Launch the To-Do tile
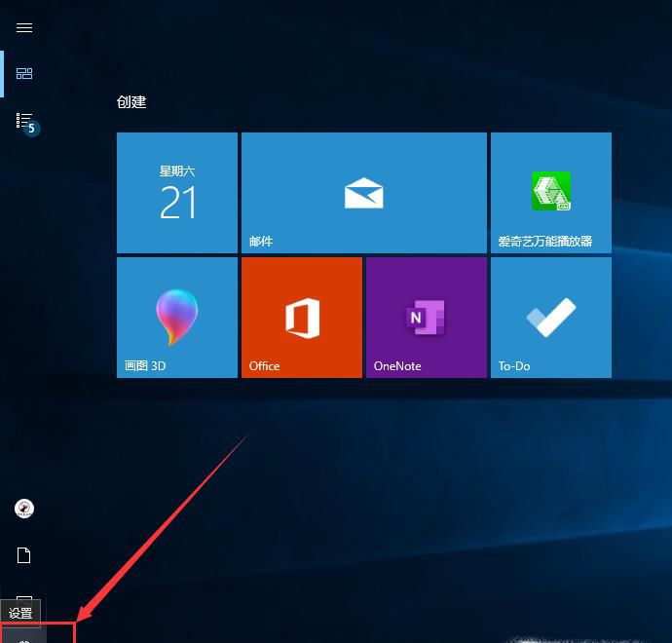This screenshot has width=672, height=643. pos(550,318)
